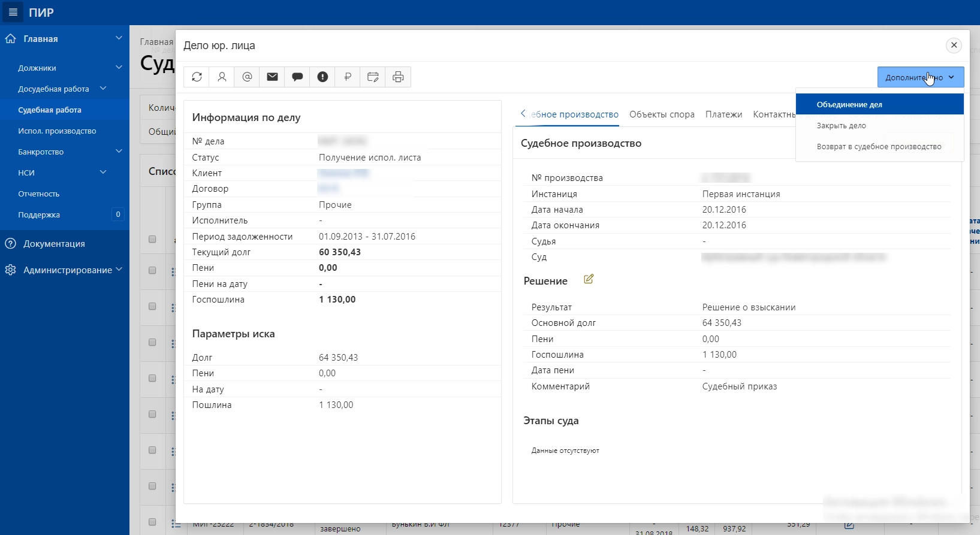Select Возврат в судебное производство option
This screenshot has width=980, height=535.
pyautogui.click(x=879, y=146)
